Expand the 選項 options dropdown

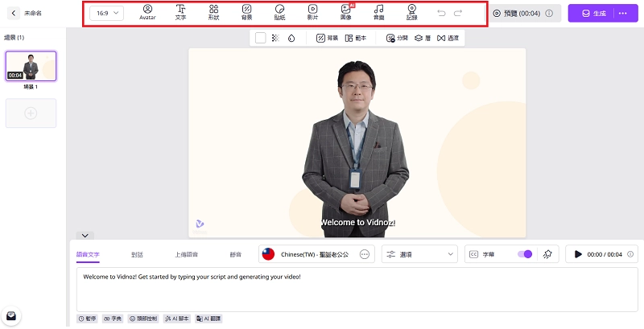(x=419, y=254)
